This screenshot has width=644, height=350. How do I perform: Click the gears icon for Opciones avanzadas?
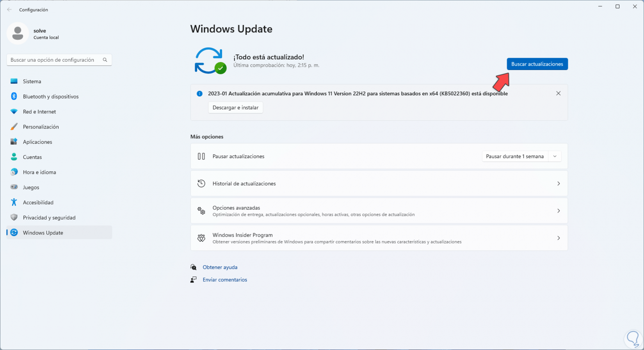201,211
